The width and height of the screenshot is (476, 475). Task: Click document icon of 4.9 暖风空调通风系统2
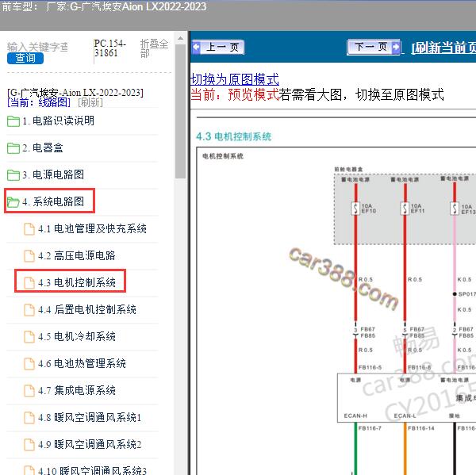tap(29, 445)
